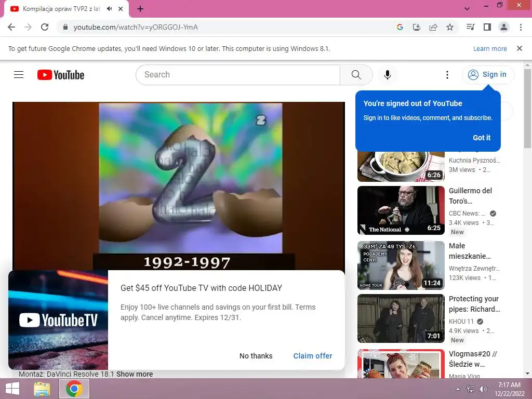Open the tab search chevron
The height and width of the screenshot is (399, 532).
click(x=467, y=9)
